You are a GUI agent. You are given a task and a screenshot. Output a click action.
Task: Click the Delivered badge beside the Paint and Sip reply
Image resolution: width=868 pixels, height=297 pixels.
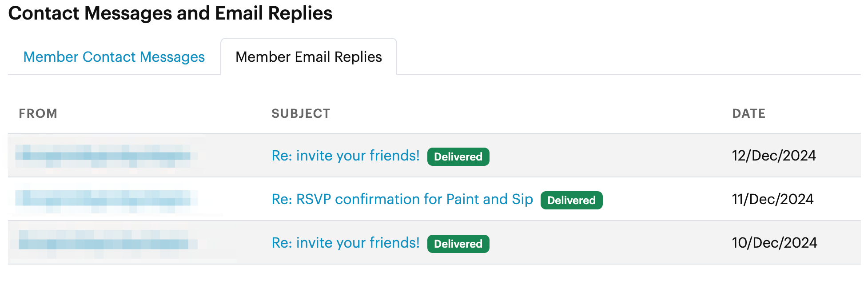tap(571, 201)
